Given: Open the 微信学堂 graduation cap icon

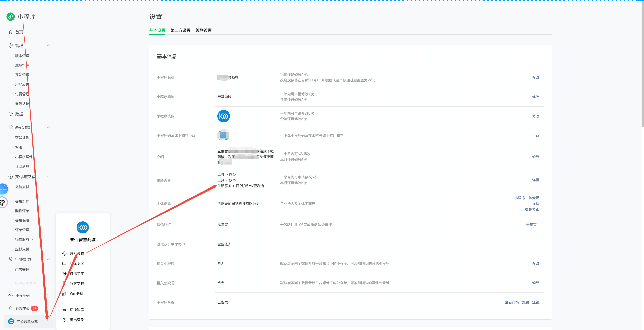Looking at the screenshot, I should click(64, 273).
